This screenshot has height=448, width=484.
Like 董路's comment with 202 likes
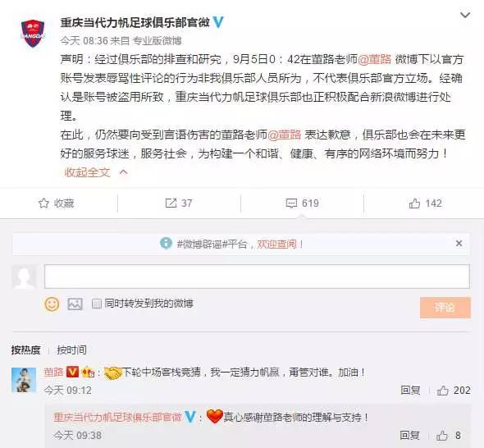click(443, 391)
